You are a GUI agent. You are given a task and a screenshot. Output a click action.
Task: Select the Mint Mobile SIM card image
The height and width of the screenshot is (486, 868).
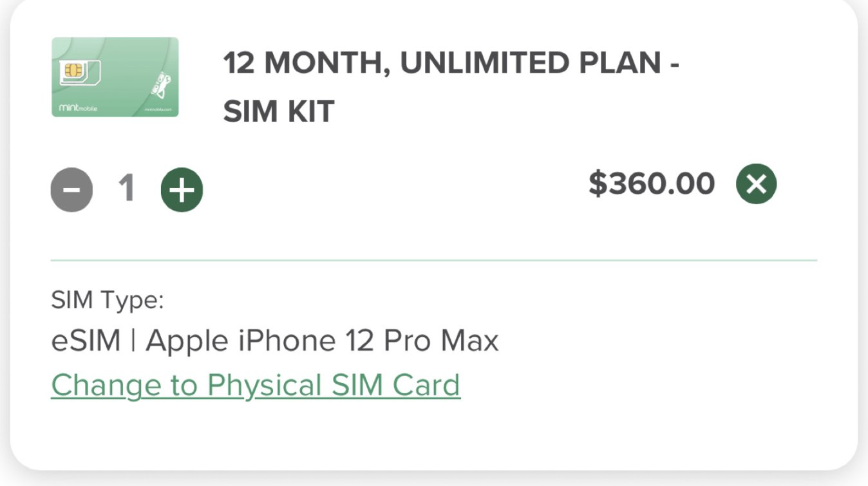pos(115,77)
